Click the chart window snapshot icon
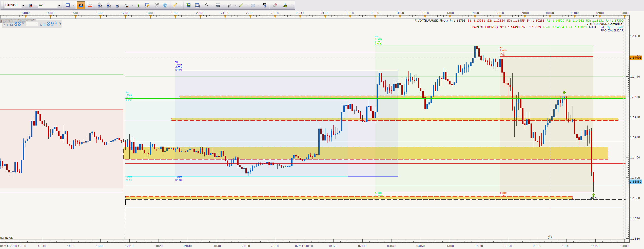This screenshot has width=644, height=249. (198, 5)
